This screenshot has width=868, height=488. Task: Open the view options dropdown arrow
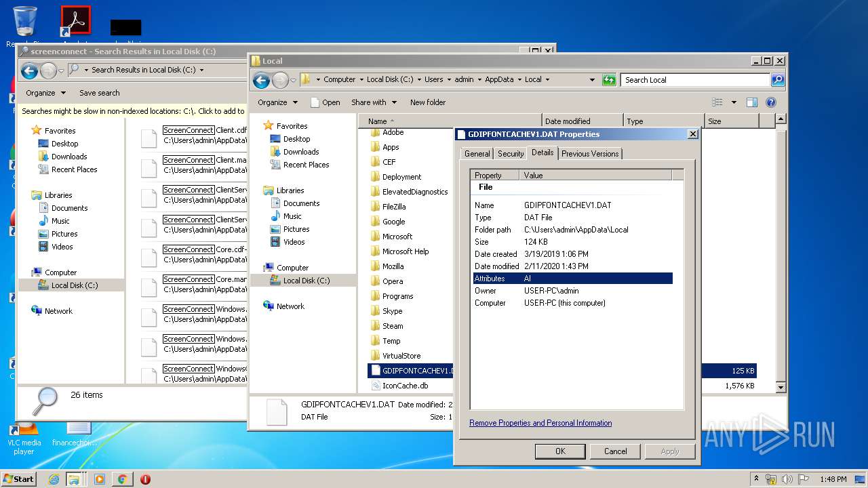tap(734, 102)
